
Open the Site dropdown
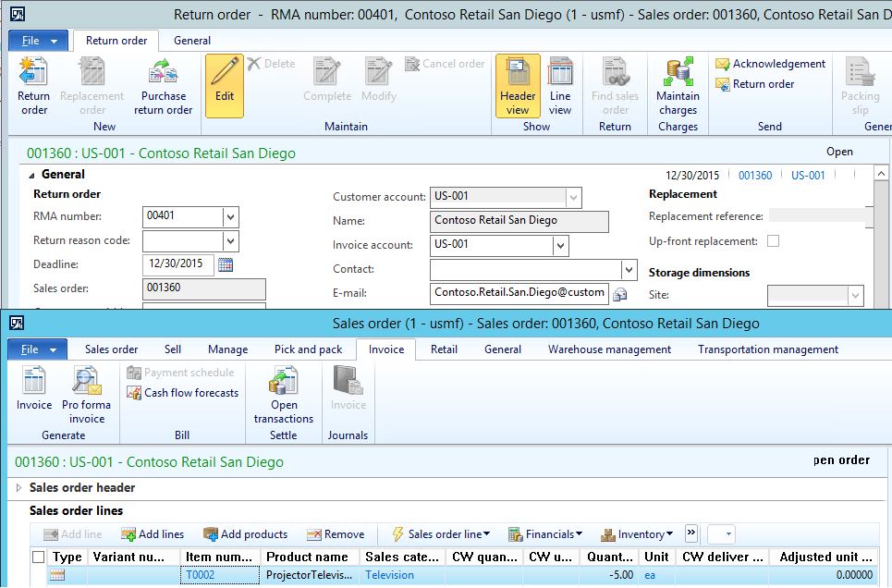[x=855, y=296]
